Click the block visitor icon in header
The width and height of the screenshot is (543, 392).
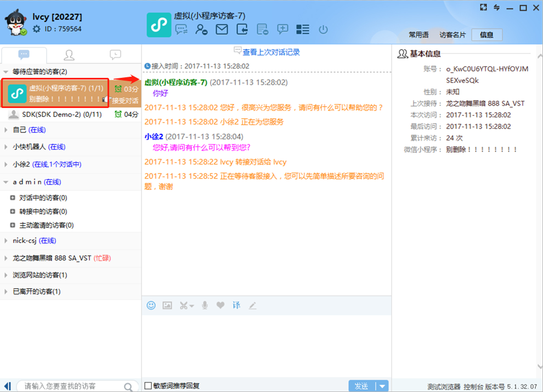201,30
